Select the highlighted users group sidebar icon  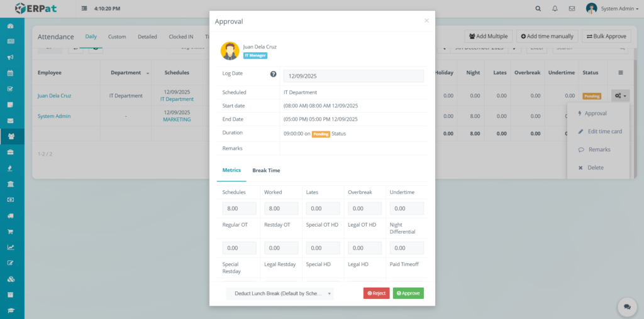click(x=11, y=136)
